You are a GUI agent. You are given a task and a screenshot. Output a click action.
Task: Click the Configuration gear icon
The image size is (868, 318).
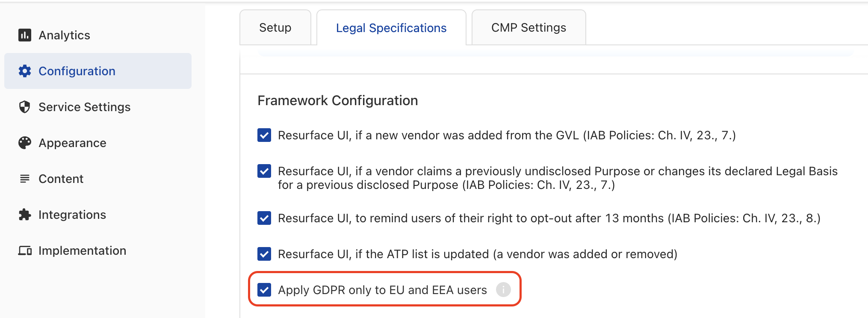pyautogui.click(x=25, y=71)
